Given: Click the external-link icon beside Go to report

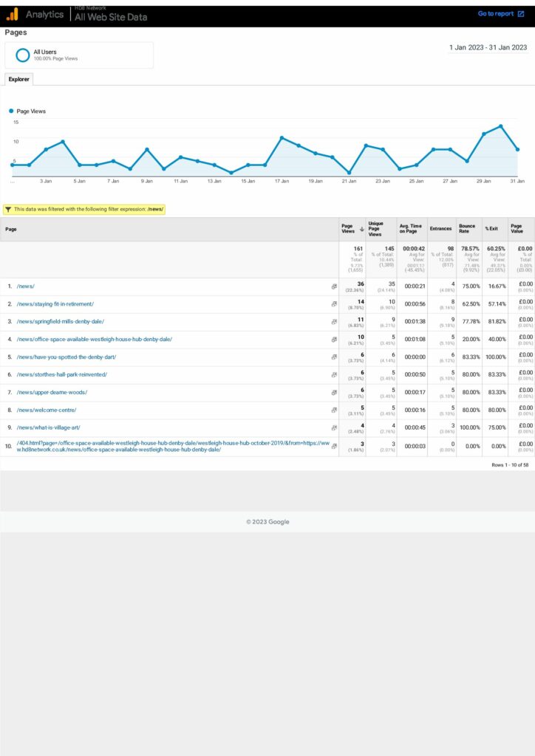Looking at the screenshot, I should click(x=521, y=14).
